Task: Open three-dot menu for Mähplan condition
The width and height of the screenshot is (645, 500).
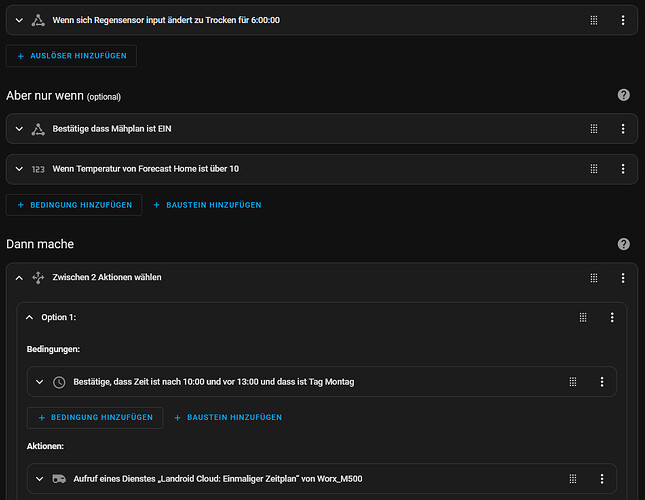Action: pos(622,129)
